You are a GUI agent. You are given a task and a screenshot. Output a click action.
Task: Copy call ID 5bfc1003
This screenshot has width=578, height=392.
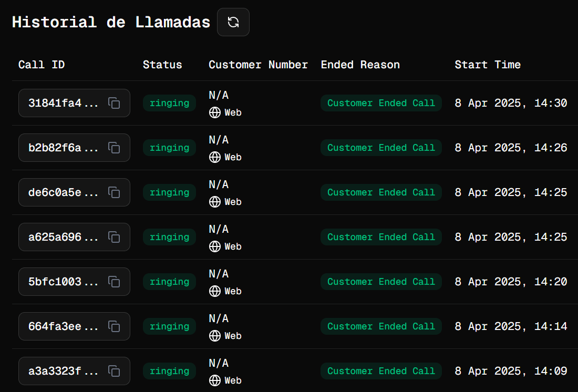[x=114, y=281]
